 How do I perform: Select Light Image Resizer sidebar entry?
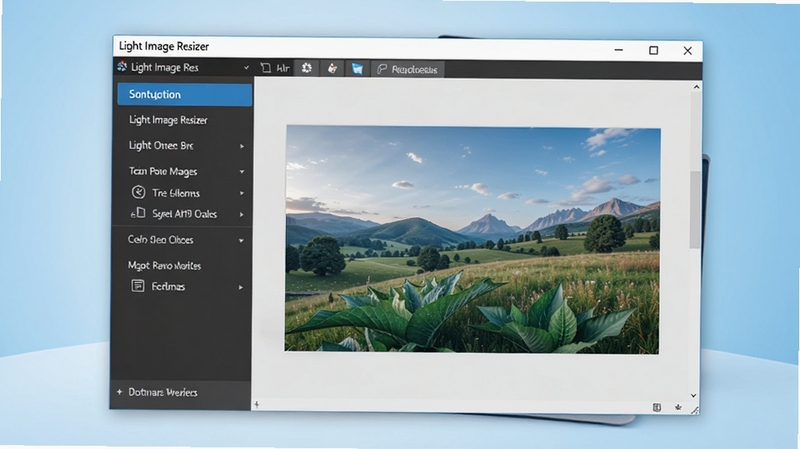point(168,120)
